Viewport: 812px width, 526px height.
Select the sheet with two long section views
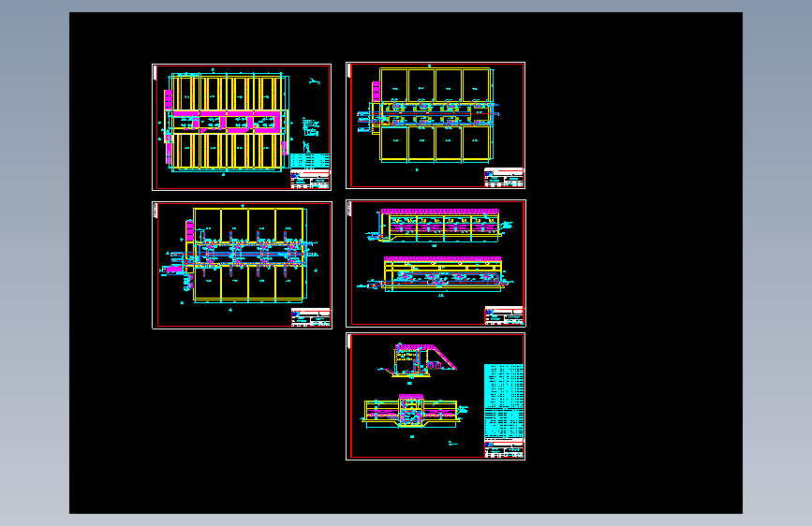(436, 263)
